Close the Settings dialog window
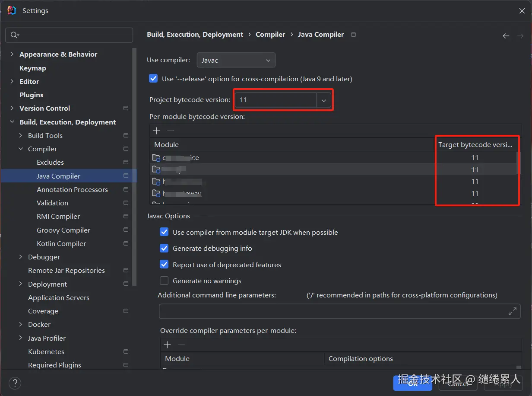Viewport: 532px width, 396px height. tap(522, 11)
